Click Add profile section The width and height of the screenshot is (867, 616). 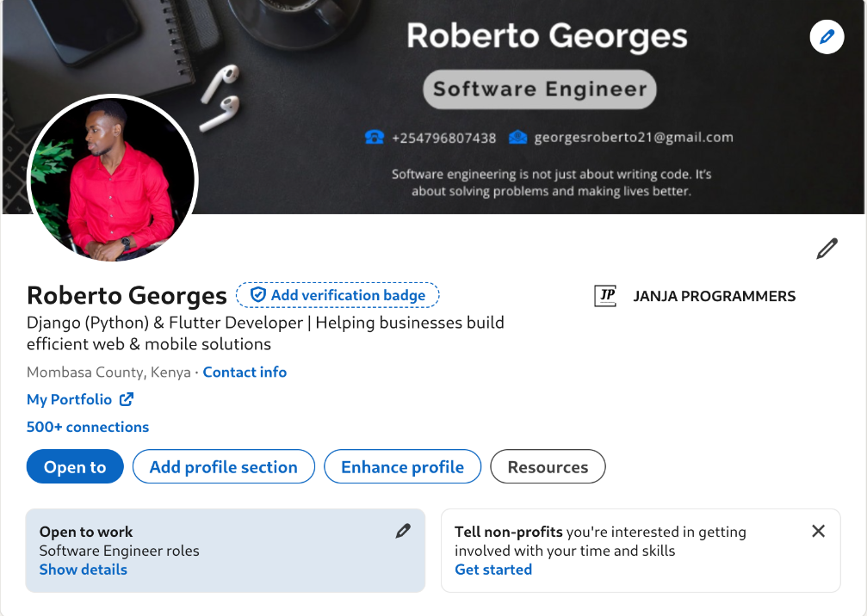(223, 466)
